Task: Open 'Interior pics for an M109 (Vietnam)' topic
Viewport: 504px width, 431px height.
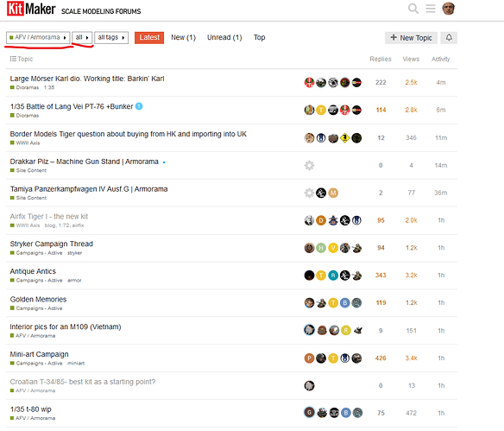Action: (x=66, y=326)
